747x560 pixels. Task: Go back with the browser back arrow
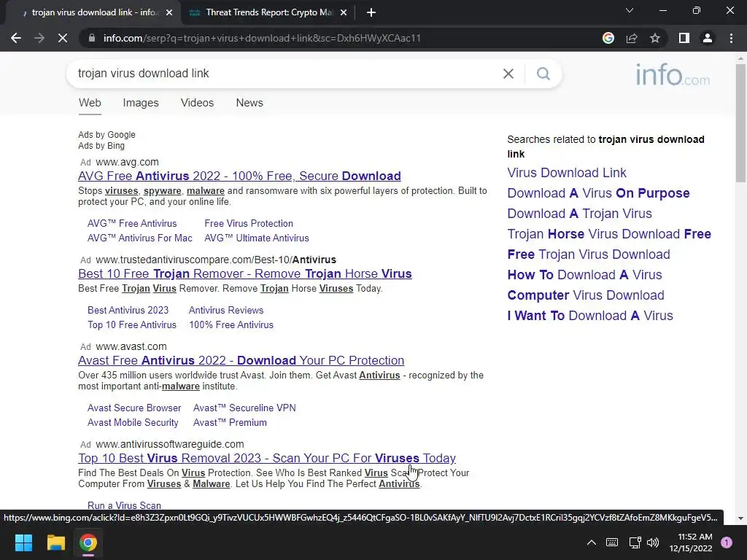coord(16,38)
